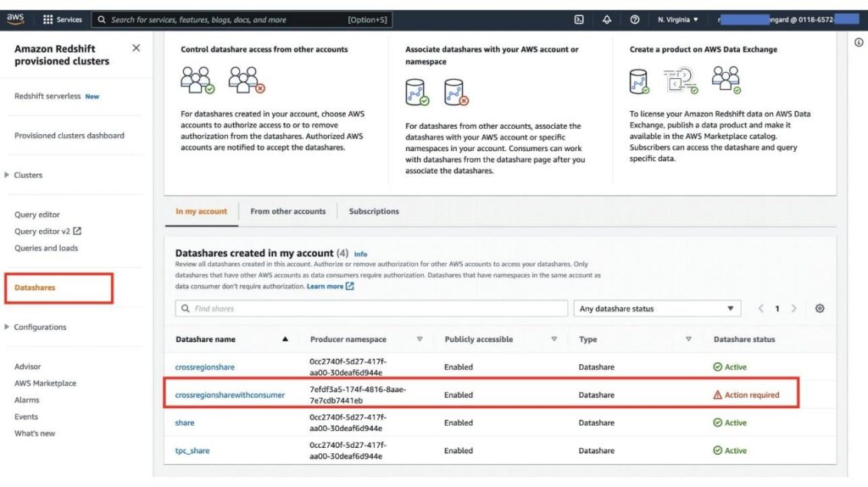Open the AWS home logo
The height and width of the screenshot is (487, 868).
pos(15,20)
